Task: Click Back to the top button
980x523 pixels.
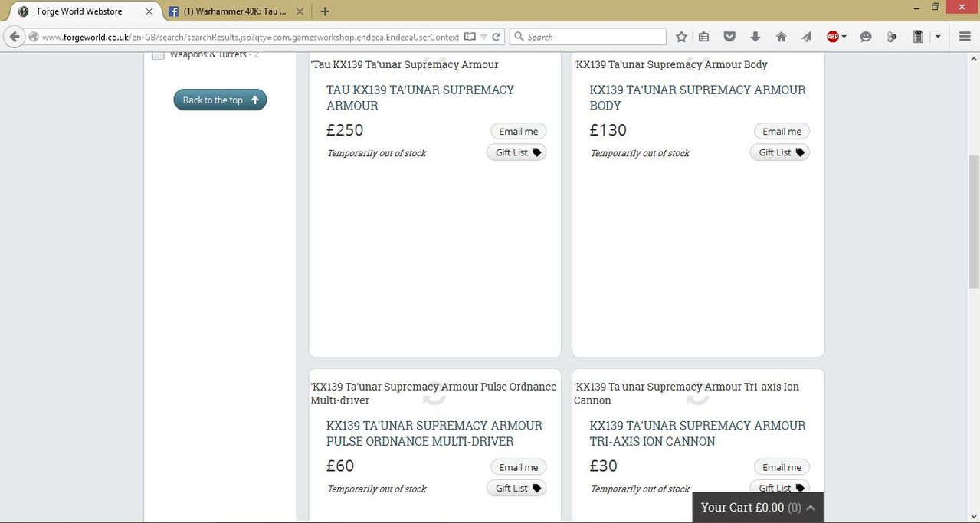Action: pyautogui.click(x=220, y=100)
